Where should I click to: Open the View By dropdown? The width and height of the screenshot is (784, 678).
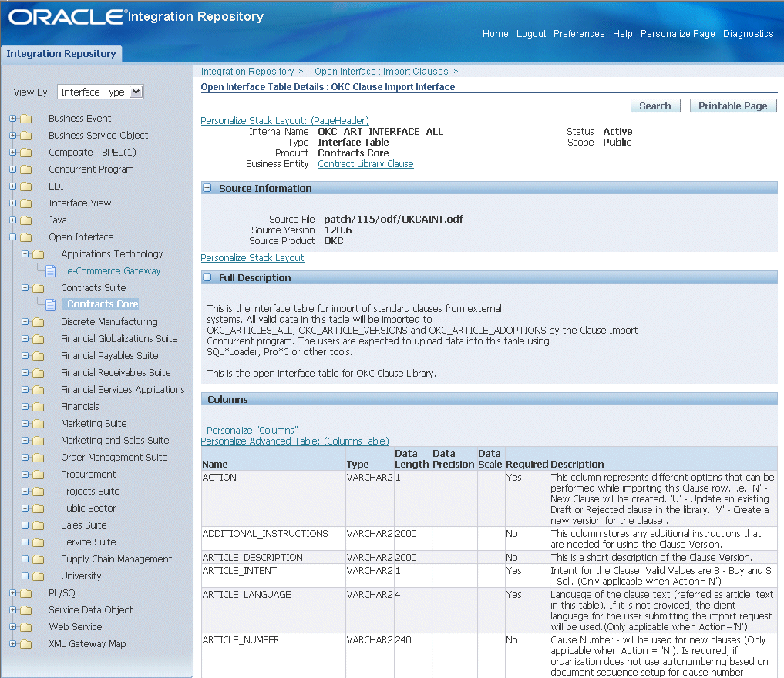(x=100, y=92)
